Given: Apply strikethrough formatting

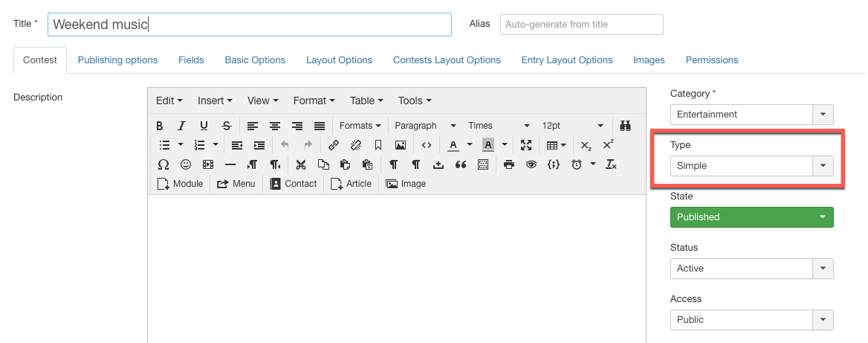Looking at the screenshot, I should 227,126.
